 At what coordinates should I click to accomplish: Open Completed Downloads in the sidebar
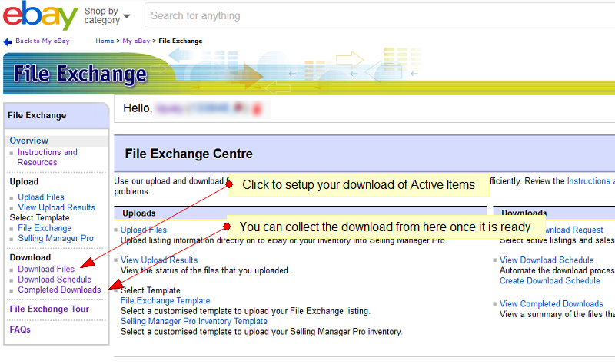[59, 290]
